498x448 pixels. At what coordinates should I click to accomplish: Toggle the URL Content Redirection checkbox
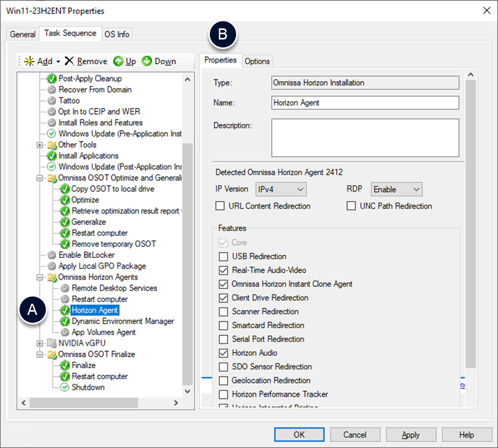(220, 206)
